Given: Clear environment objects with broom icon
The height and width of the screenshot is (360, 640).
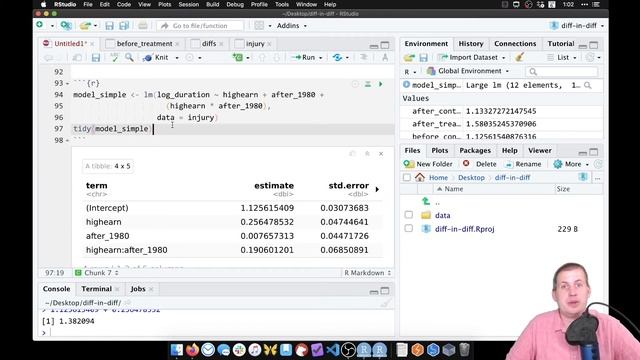Looking at the screenshot, I should tap(520, 57).
